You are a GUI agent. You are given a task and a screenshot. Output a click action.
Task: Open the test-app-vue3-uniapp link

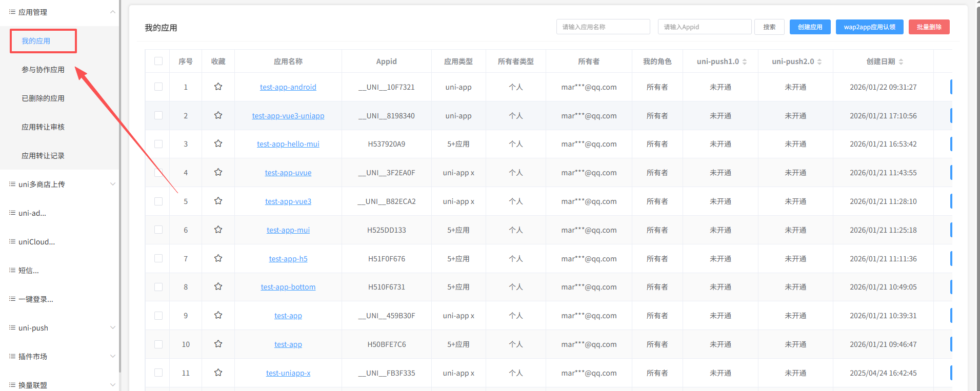coord(288,116)
